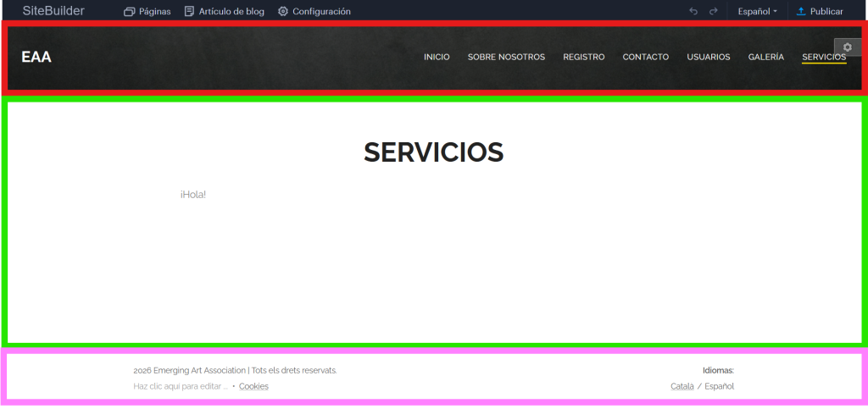Click the EAA site title
This screenshot has height=409, width=868.
[x=36, y=57]
